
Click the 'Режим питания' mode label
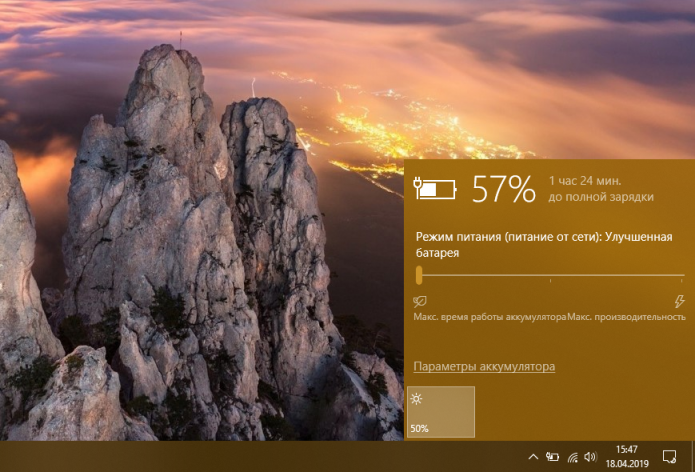[544, 245]
